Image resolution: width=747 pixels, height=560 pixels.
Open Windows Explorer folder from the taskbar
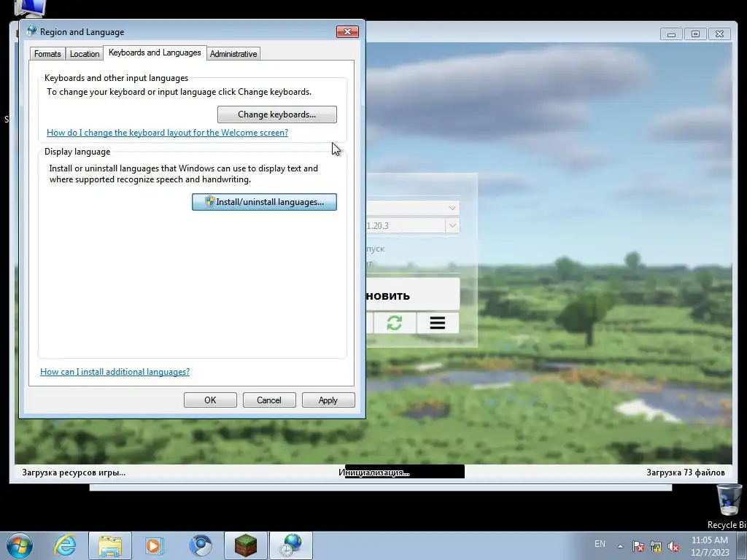[x=110, y=545]
